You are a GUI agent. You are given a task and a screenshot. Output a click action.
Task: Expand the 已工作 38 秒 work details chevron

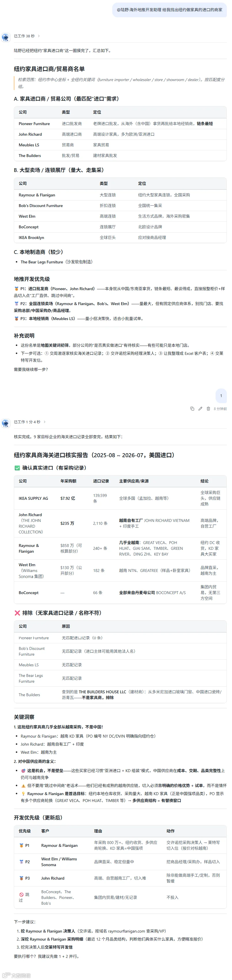point(39,36)
